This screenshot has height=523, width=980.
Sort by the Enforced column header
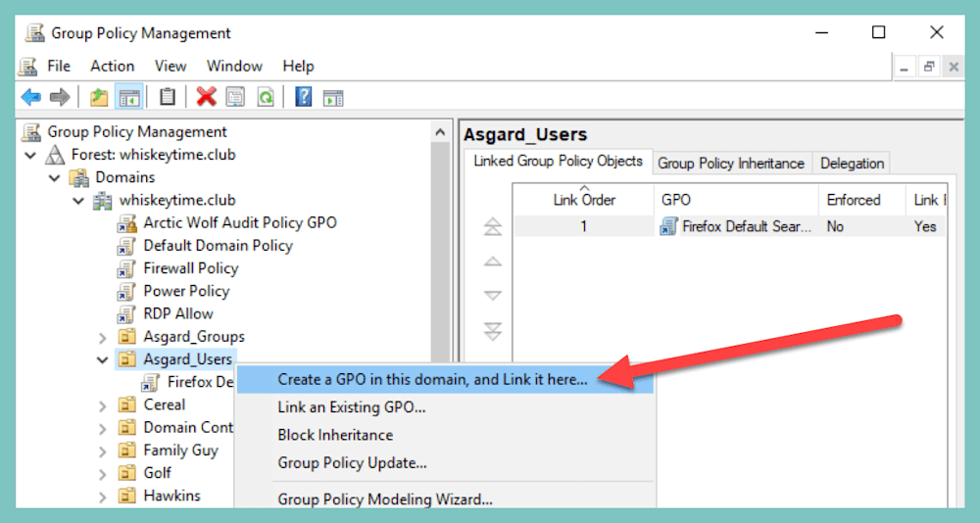coord(862,200)
